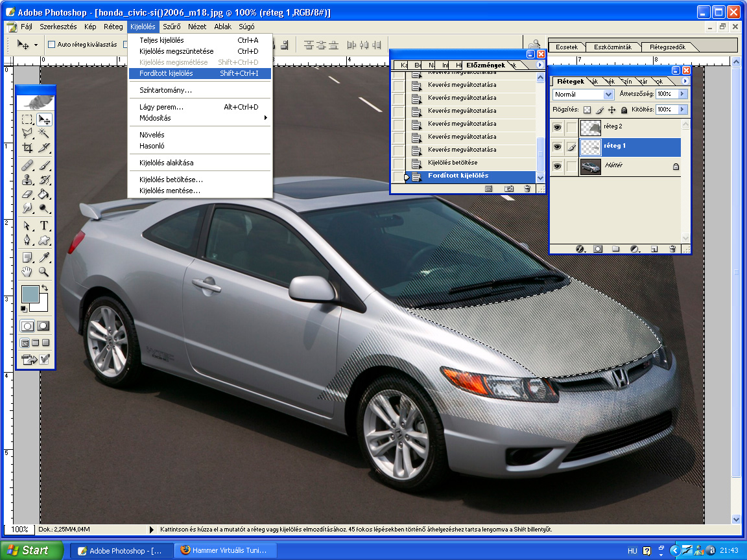The width and height of the screenshot is (747, 560).
Task: Toggle visibility of the Háttér layer
Action: click(x=557, y=167)
